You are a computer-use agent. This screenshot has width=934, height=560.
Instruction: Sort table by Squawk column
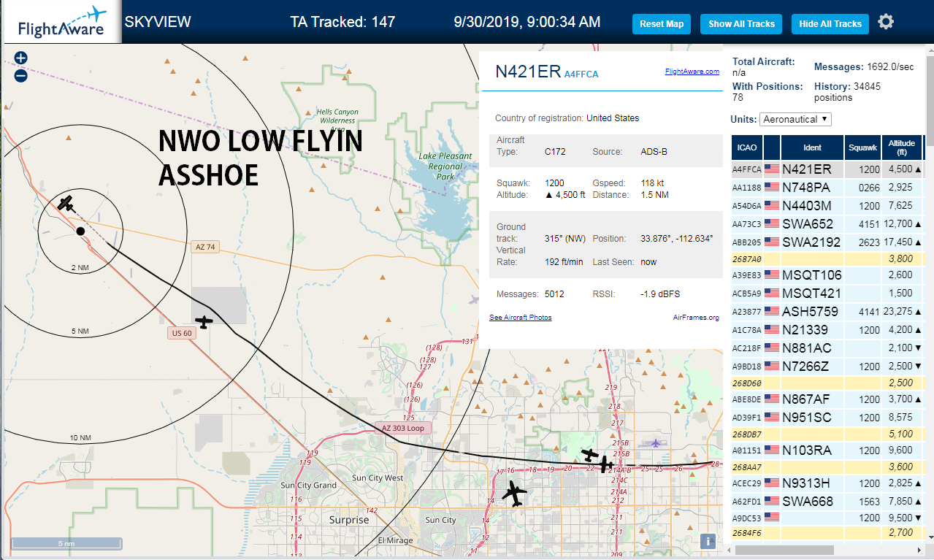[x=862, y=147]
